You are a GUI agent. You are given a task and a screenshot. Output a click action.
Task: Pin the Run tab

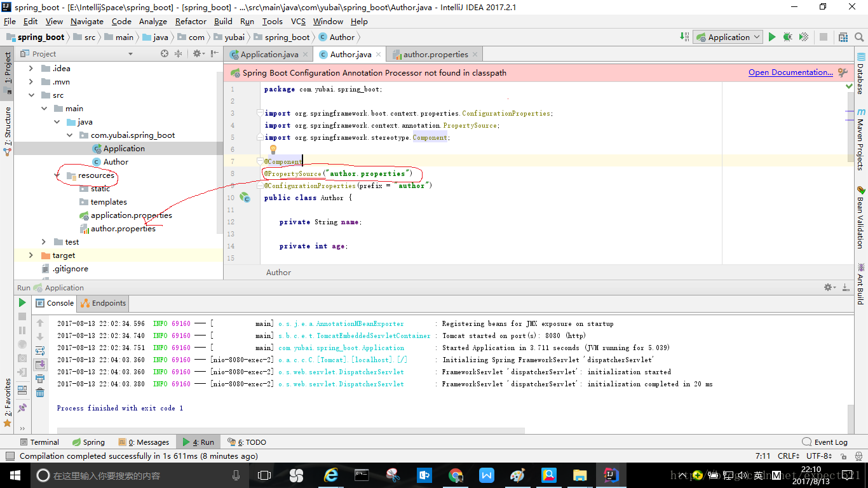click(22, 408)
